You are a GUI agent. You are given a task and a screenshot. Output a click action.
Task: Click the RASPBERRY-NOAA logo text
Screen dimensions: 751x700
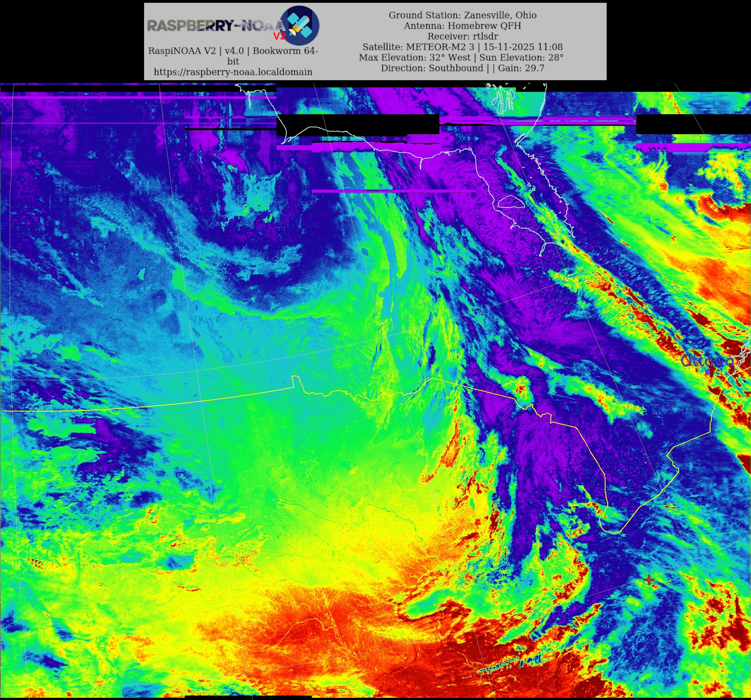[x=216, y=26]
